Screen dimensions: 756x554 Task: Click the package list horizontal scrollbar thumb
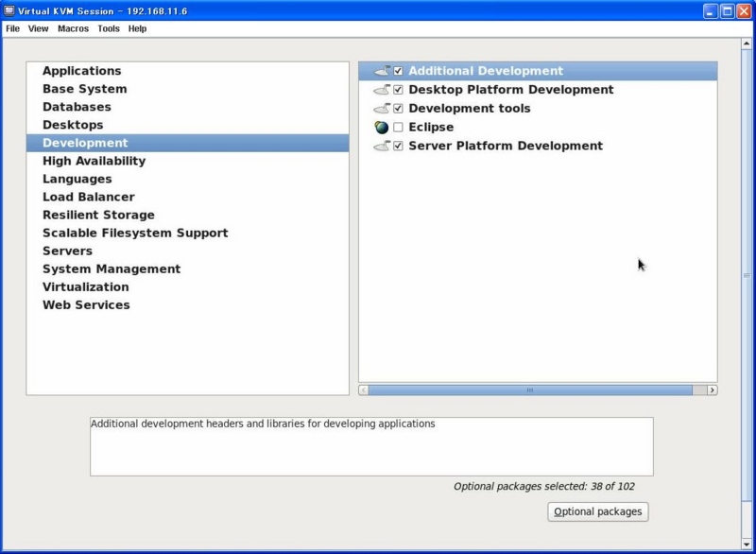[530, 390]
